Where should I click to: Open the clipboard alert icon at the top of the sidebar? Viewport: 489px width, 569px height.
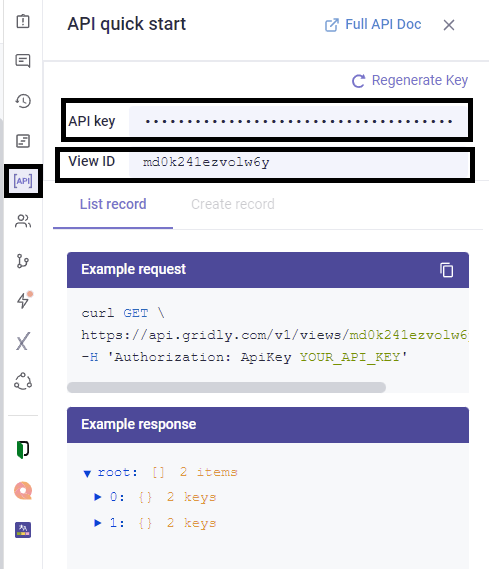pos(23,21)
